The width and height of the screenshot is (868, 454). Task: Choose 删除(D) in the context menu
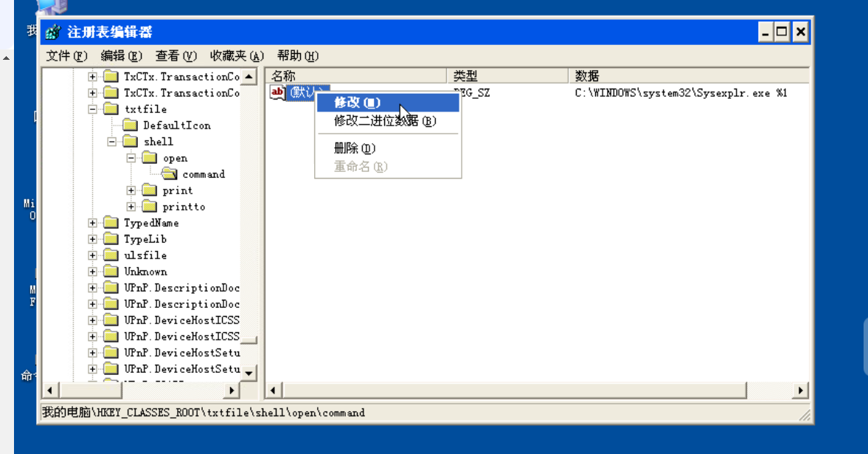tap(387, 148)
